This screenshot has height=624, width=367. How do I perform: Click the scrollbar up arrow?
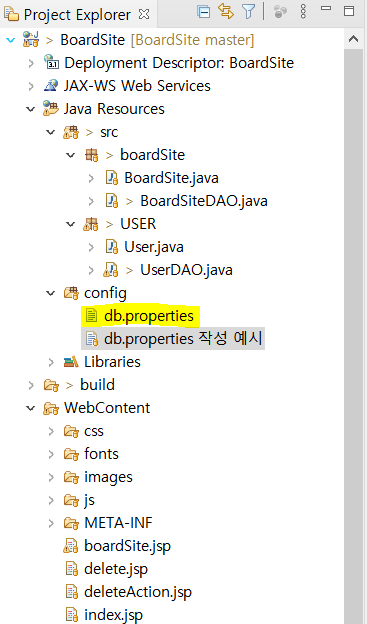coord(353,39)
